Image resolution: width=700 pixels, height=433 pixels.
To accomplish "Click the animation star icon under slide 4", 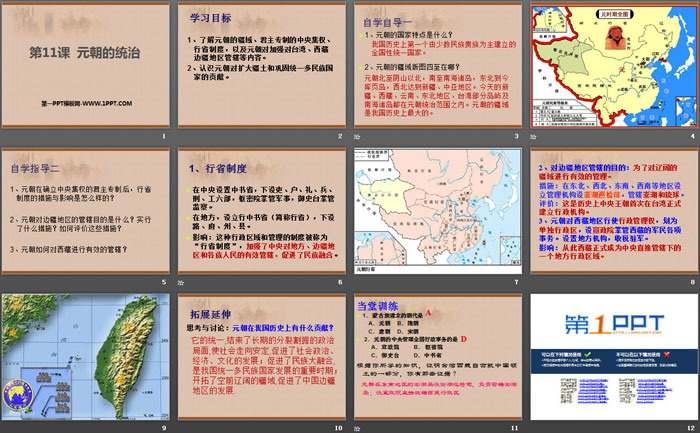I will (x=533, y=137).
